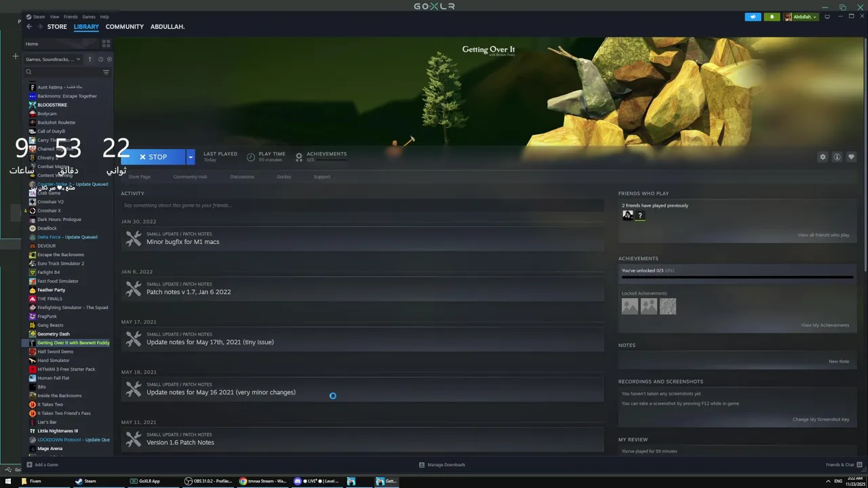Click the third locked achievement thumbnail

coord(668,306)
